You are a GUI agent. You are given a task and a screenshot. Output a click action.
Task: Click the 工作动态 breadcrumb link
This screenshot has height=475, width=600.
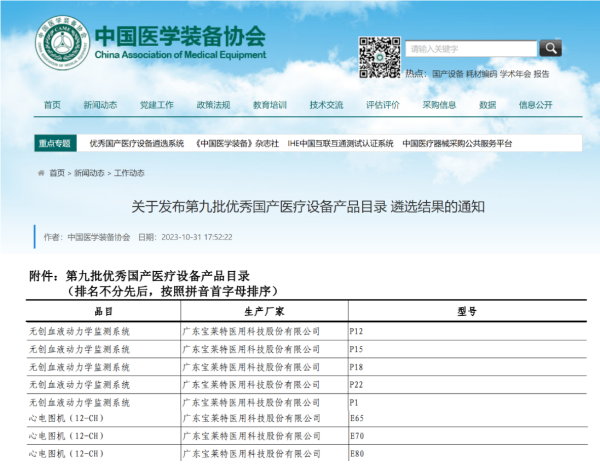tap(129, 173)
